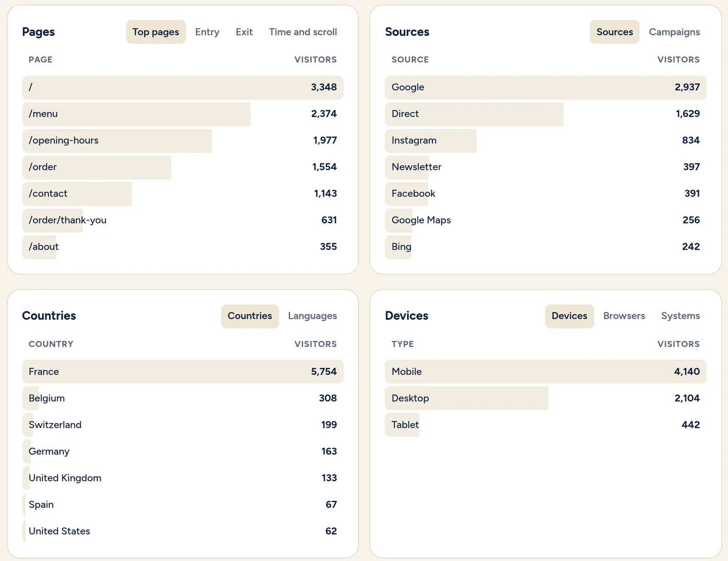Select the /order page row
The image size is (728, 561).
(x=182, y=167)
